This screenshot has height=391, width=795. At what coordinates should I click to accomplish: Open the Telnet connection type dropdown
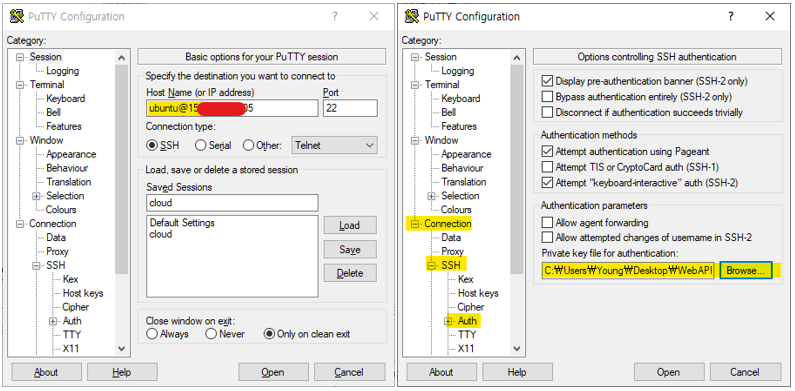[335, 145]
